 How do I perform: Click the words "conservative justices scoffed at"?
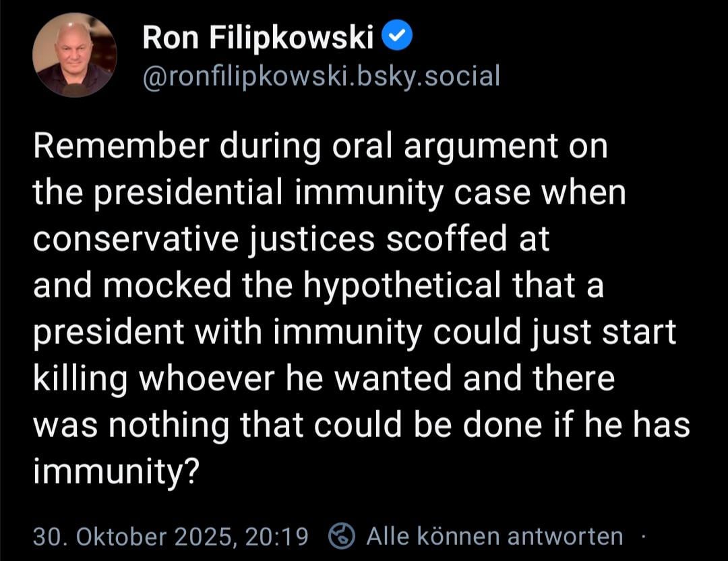tap(291, 240)
